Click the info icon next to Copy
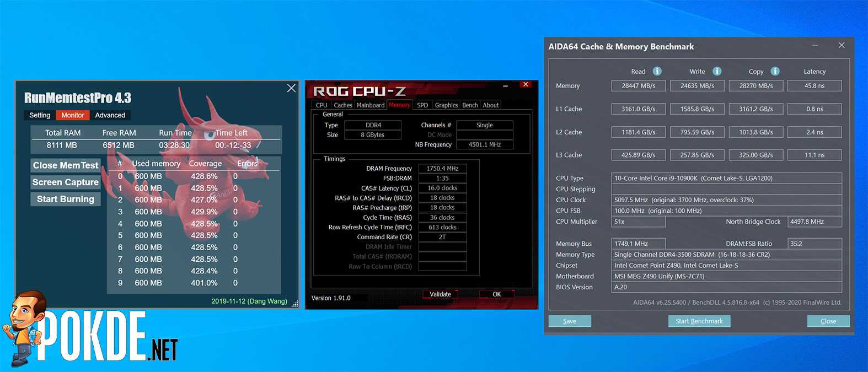 (x=775, y=71)
